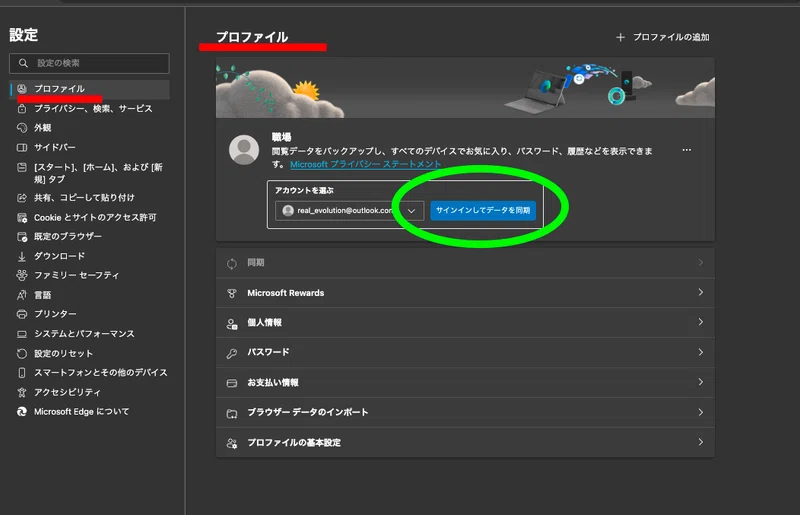Open the Microsoft Rewards row

465,293
